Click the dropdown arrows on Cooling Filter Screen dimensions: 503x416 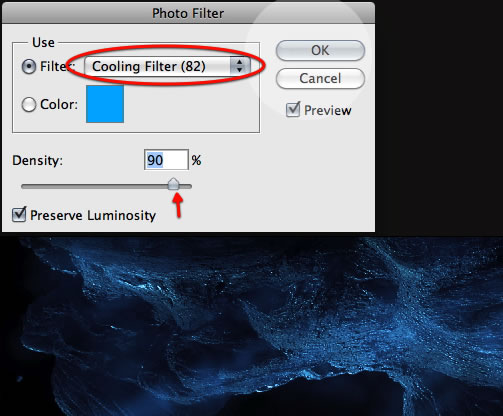tap(239, 66)
